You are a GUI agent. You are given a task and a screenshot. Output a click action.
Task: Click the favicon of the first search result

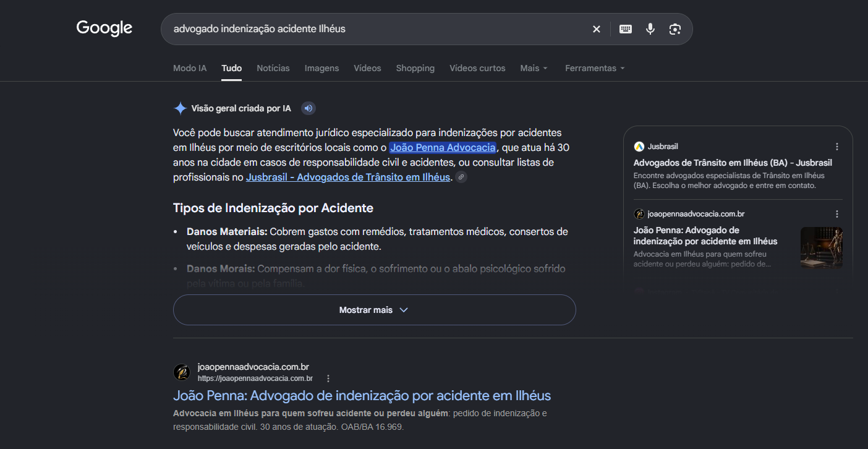click(182, 372)
